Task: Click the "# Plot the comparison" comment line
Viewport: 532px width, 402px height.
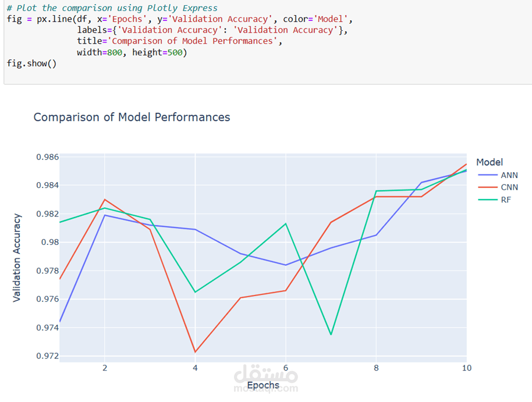Action: coord(112,8)
